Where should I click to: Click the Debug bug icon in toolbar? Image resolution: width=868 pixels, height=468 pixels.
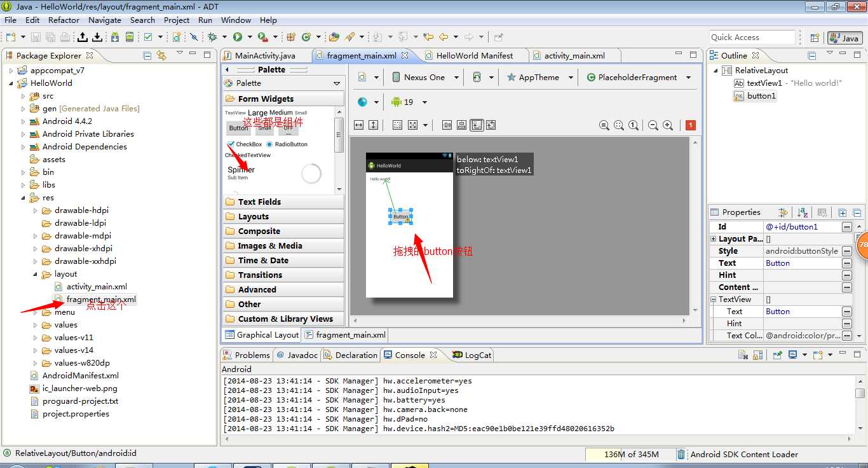(x=212, y=37)
